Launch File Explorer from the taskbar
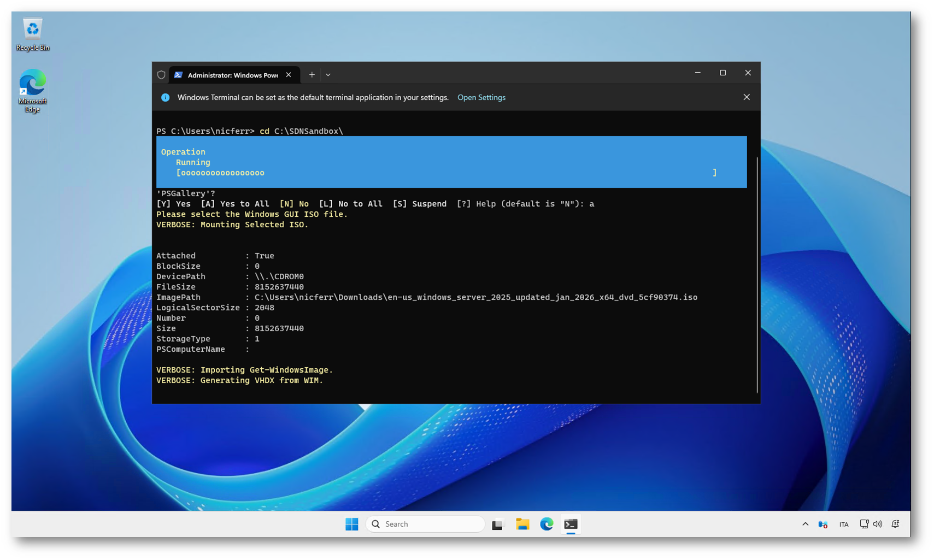 coord(522,524)
